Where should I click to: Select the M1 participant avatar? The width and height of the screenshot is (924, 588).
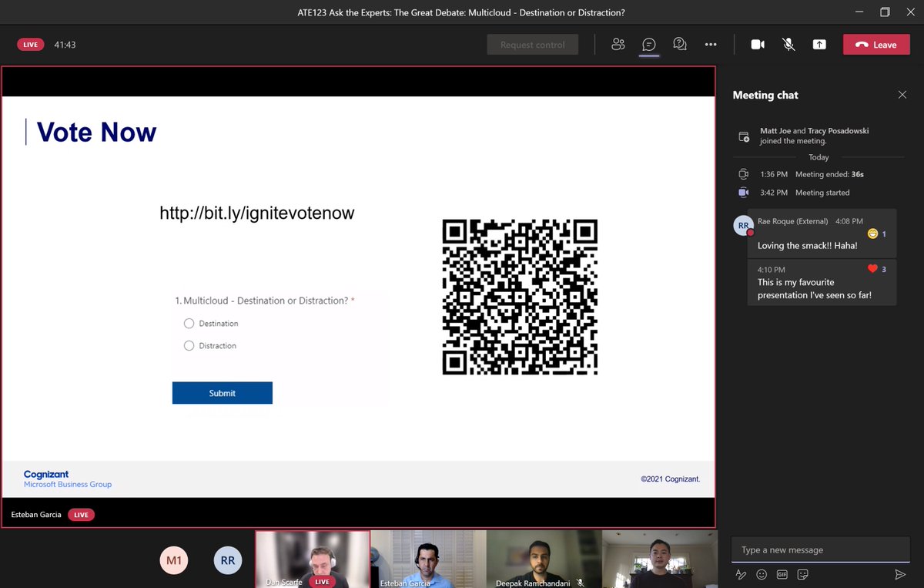coord(174,560)
